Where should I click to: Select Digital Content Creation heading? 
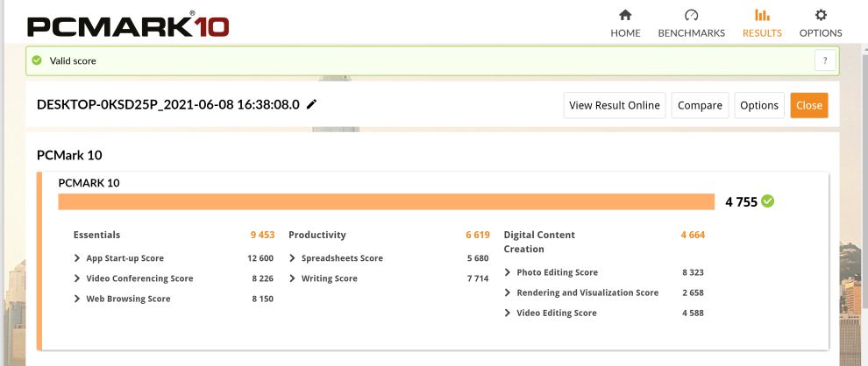pyautogui.click(x=539, y=243)
